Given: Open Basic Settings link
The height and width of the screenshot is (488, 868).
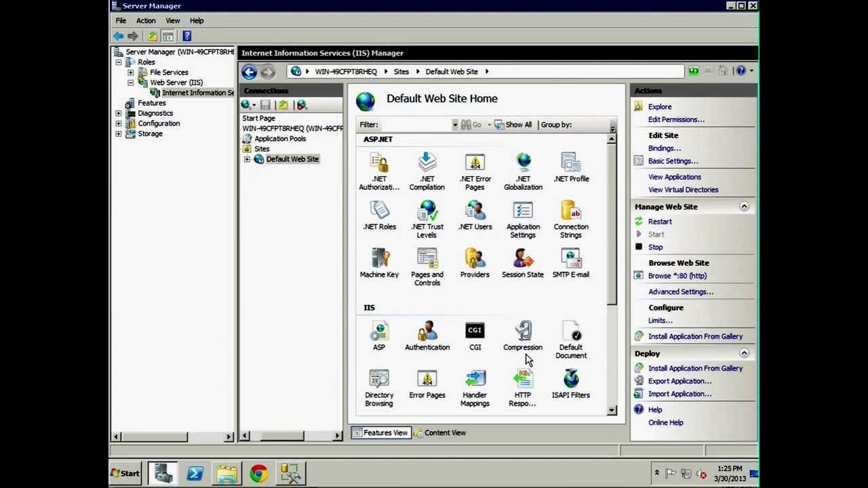Looking at the screenshot, I should click(x=673, y=161).
